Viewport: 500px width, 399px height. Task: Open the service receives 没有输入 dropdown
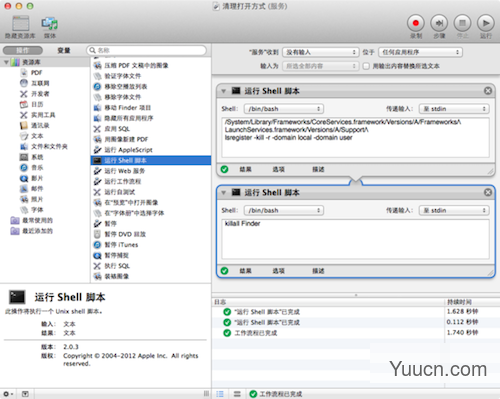click(x=321, y=52)
